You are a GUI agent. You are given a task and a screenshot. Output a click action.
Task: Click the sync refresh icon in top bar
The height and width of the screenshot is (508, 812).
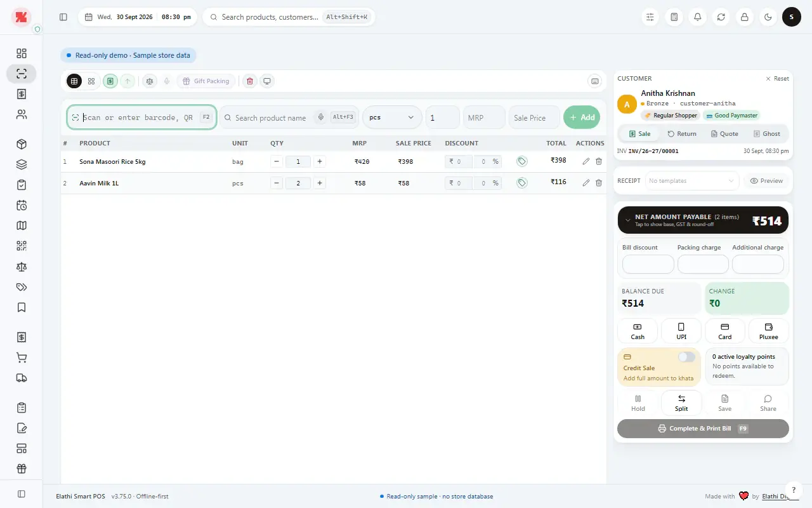(x=721, y=17)
